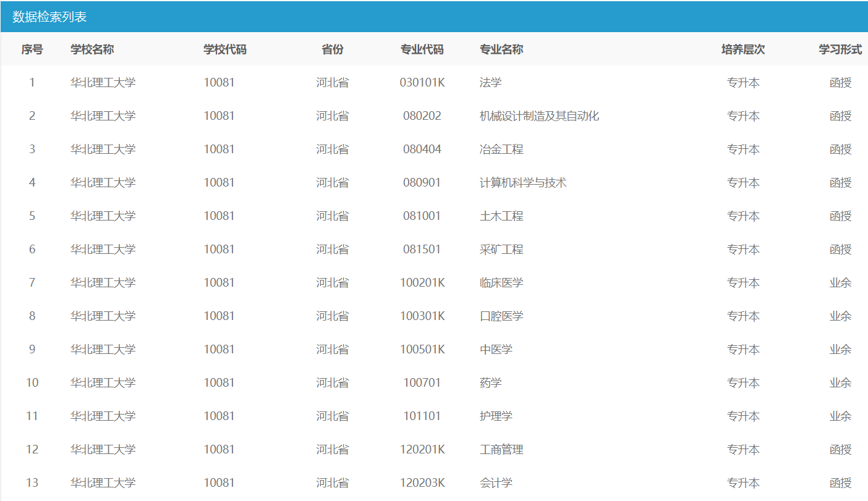The height and width of the screenshot is (501, 868).
Task: Click the 学习形式 column header
Action: [840, 49]
